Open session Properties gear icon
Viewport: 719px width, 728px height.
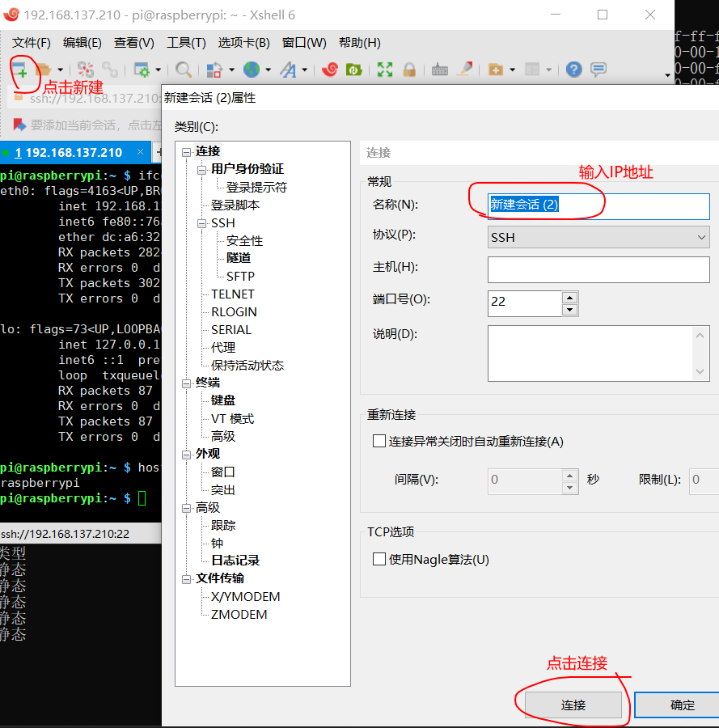(141, 70)
